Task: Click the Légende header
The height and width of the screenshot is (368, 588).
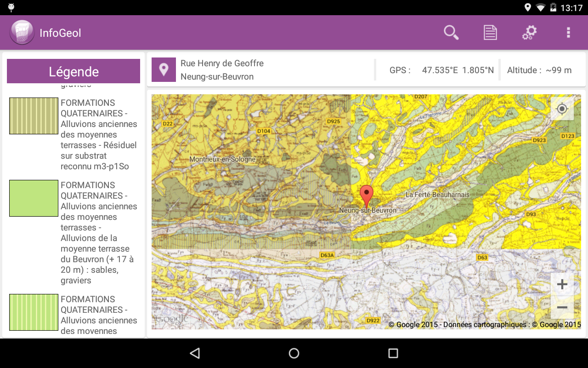Action: (73, 71)
